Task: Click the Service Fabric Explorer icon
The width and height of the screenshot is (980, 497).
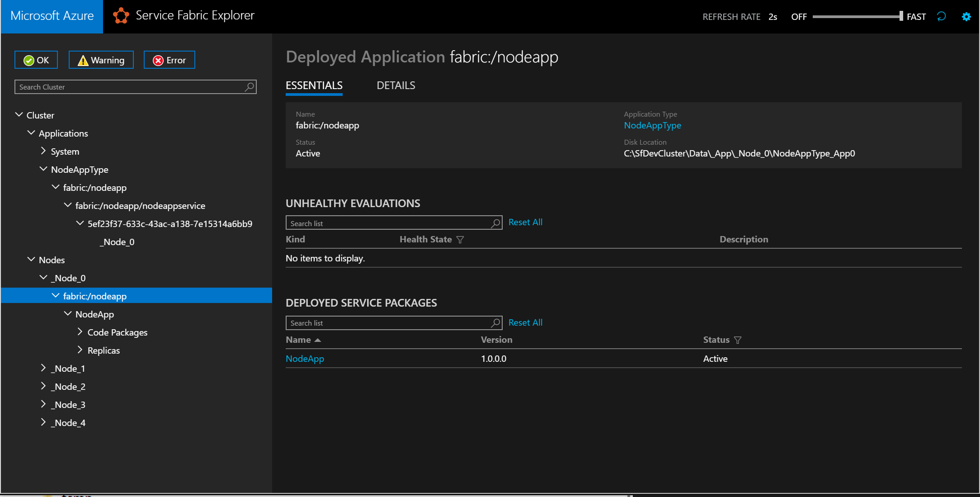Action: click(120, 16)
